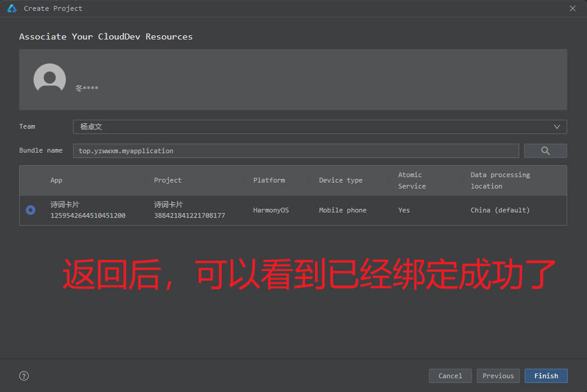Click the Team label
Screen dimensions: 587x392
click(27, 126)
